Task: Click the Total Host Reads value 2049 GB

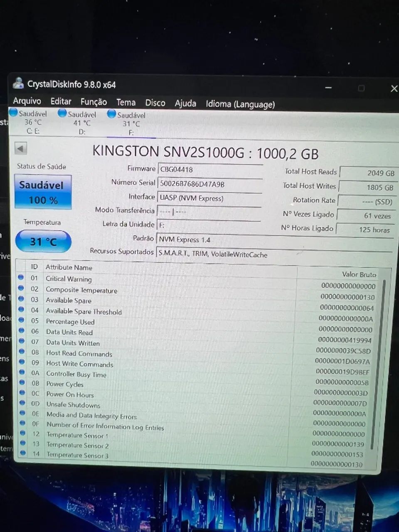Action: coord(368,173)
